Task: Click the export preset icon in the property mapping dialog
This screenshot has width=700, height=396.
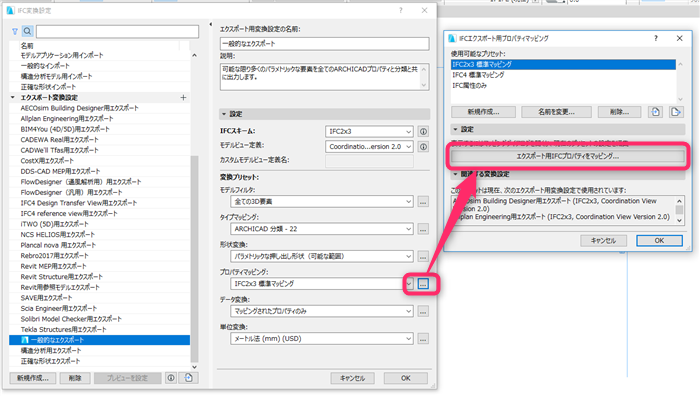Action: pos(676,112)
